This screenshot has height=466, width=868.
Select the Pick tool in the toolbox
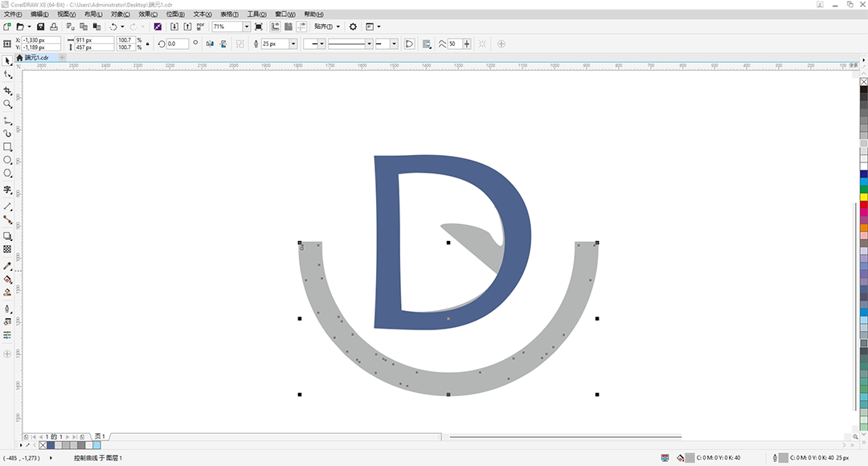click(x=7, y=60)
